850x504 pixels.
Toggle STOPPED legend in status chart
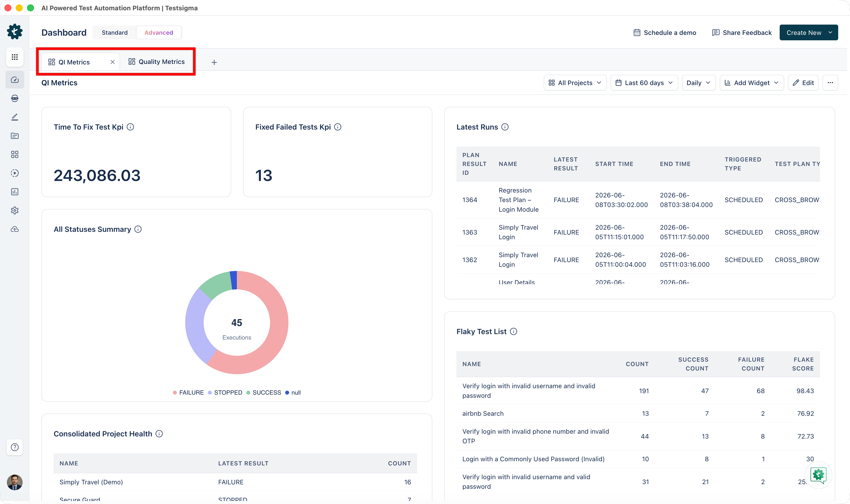[225, 393]
